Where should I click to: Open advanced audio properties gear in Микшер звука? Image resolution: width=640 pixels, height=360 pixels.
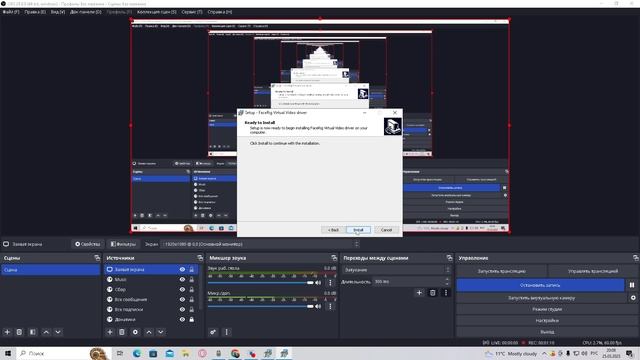pyautogui.click(x=213, y=332)
